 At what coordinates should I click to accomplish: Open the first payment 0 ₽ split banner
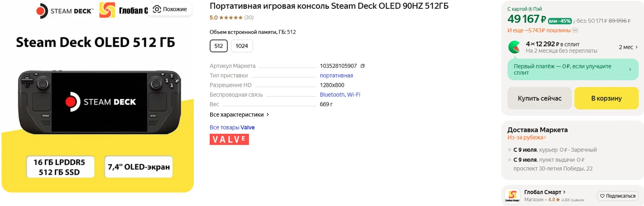tap(573, 70)
